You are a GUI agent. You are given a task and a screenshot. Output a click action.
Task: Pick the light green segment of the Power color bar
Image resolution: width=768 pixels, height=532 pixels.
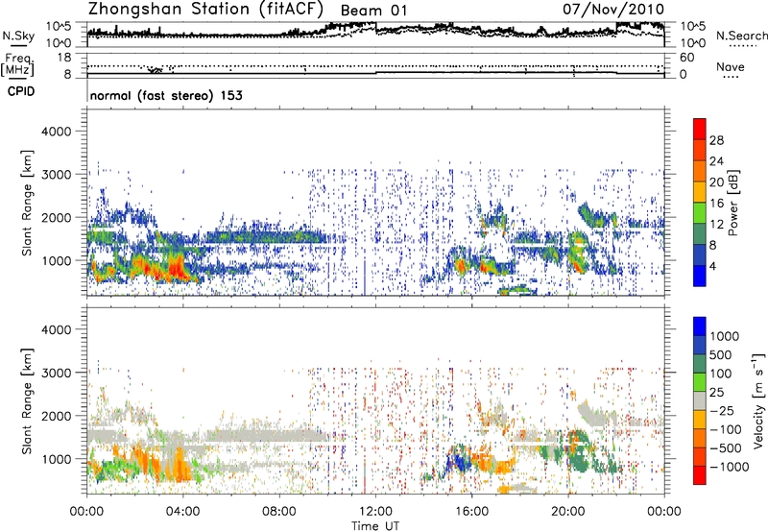coord(700,213)
